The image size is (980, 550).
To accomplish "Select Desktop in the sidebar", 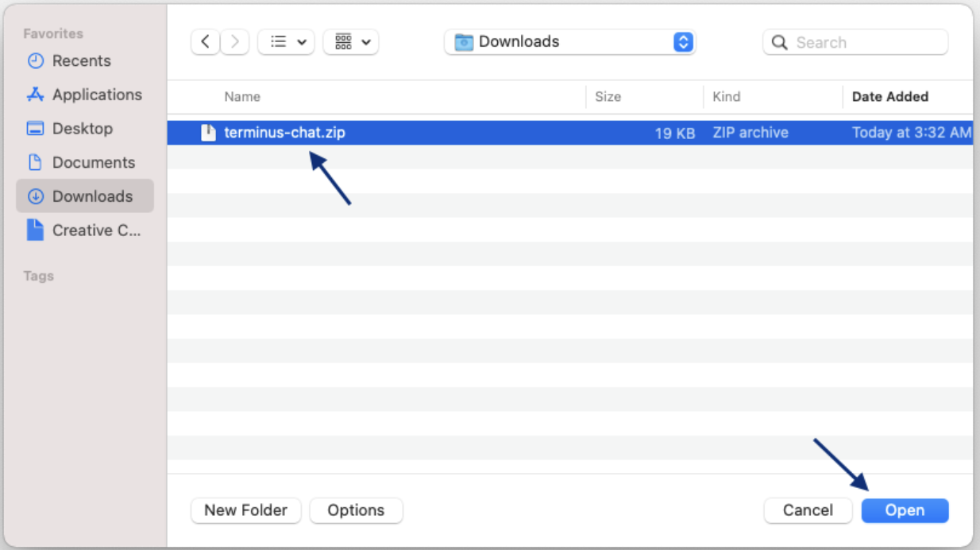I will pyautogui.click(x=84, y=128).
